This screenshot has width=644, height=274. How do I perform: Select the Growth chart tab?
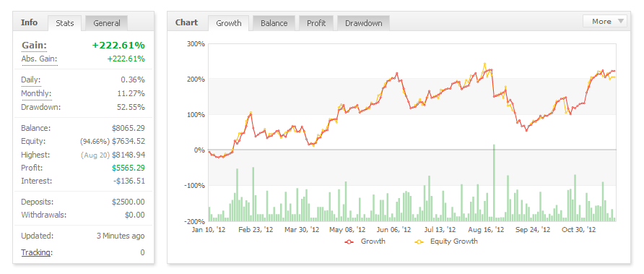[x=229, y=23]
